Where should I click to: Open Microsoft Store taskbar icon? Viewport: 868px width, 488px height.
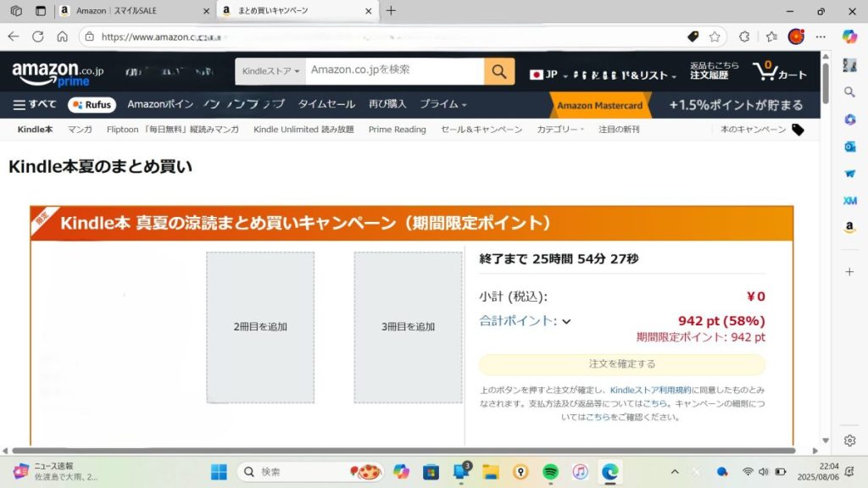pos(431,472)
